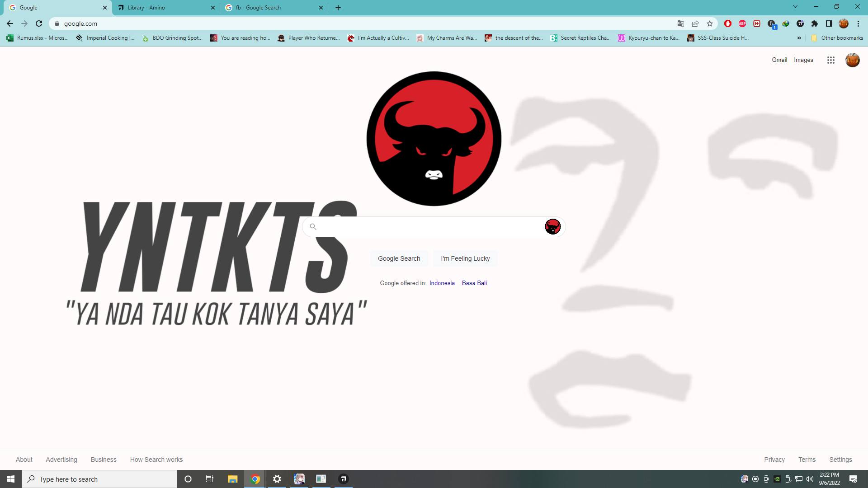Open the Adblock Plus extension
Image resolution: width=868 pixels, height=488 pixels.
(742, 23)
